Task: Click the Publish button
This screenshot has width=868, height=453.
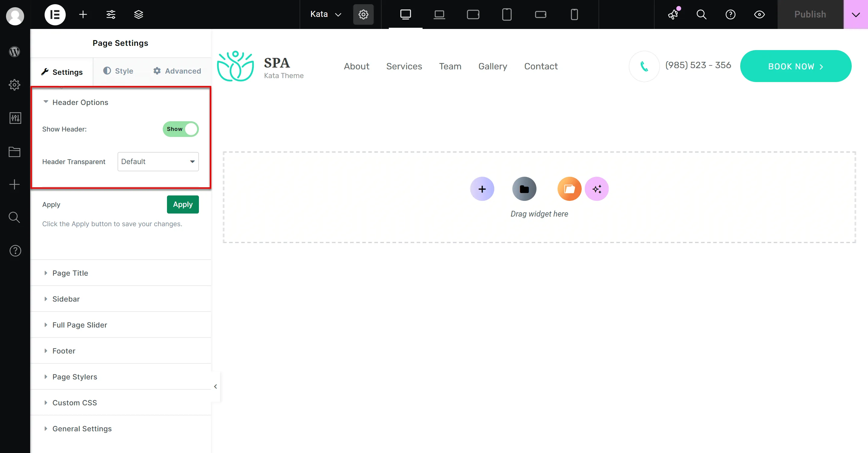Action: 810,14
